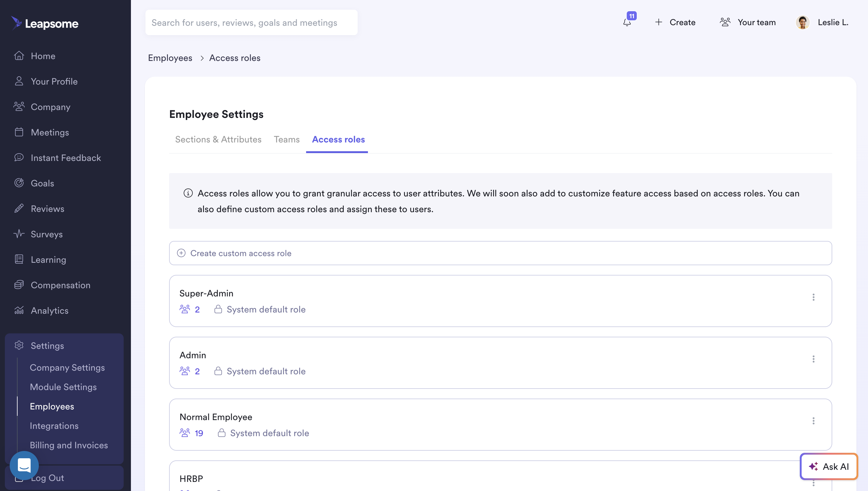Click the Normal Employee member count 19
868x491 pixels.
point(199,433)
